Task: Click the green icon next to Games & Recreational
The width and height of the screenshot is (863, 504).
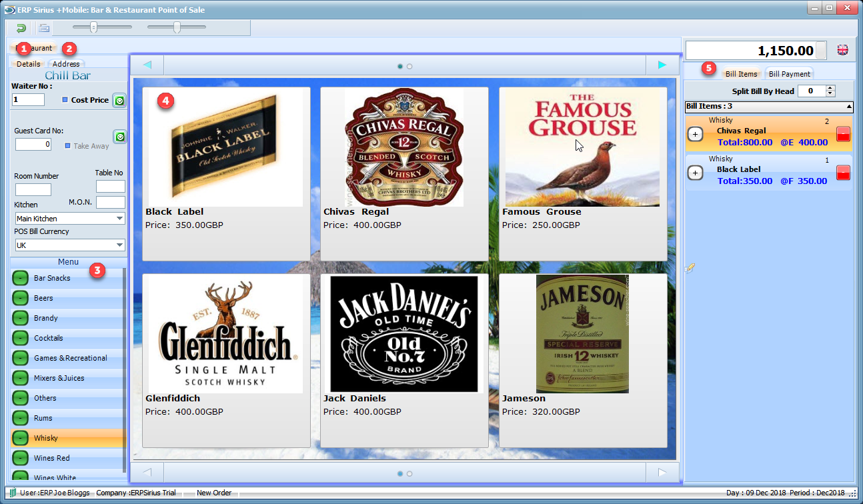Action: (21, 358)
